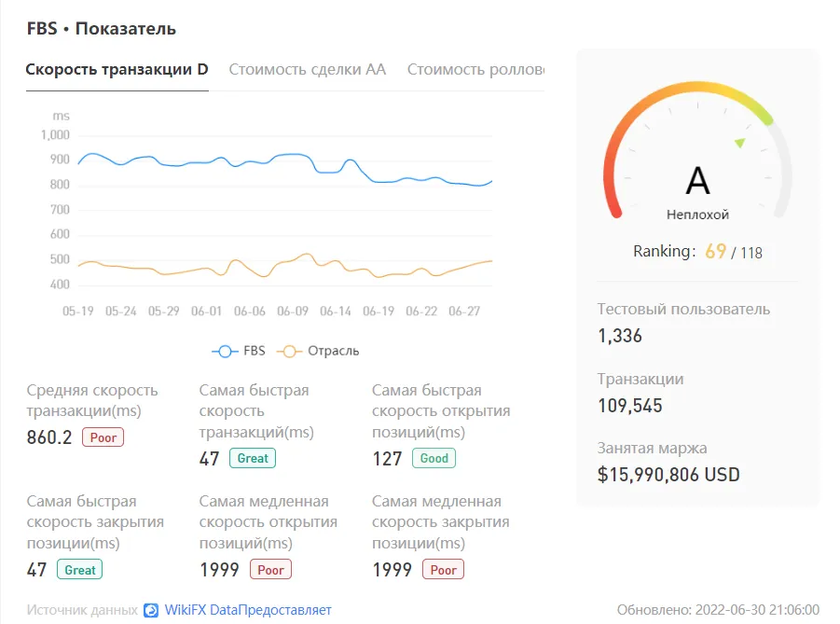840x624 pixels.
Task: Open the Стоимость сделки AA tab
Action: pos(307,70)
